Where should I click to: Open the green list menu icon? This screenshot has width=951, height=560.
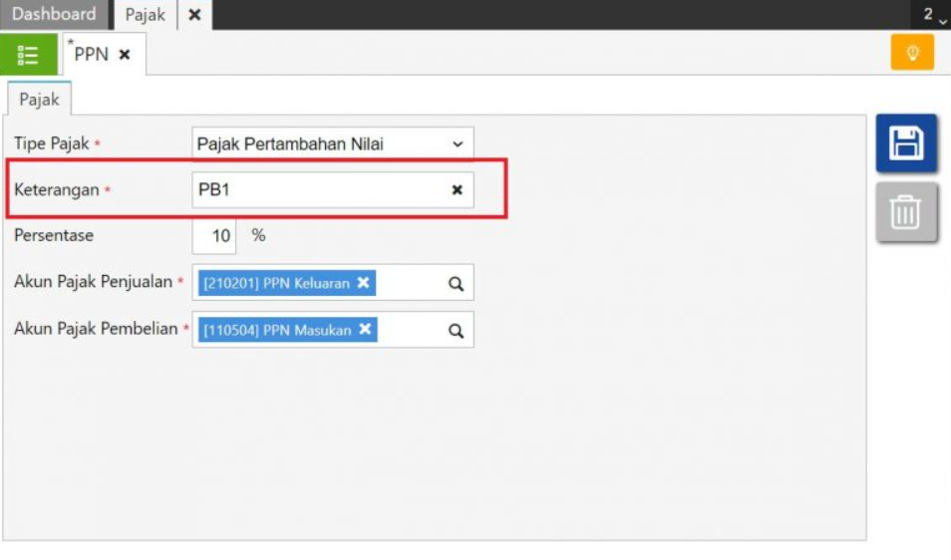click(x=28, y=54)
